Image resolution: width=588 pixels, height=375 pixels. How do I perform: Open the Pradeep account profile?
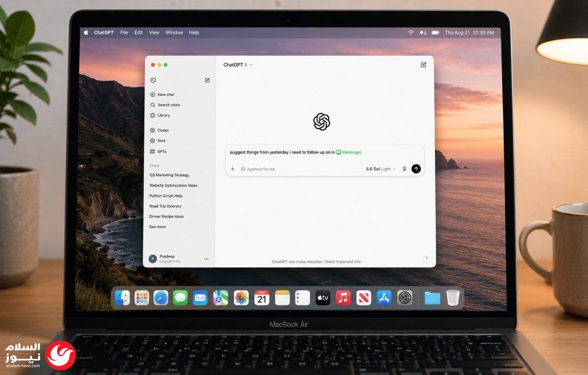165,259
